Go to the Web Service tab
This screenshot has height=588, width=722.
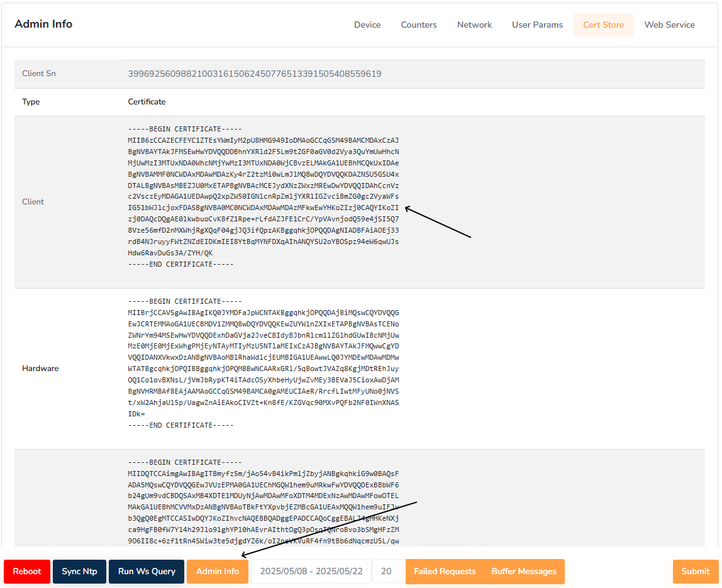tap(670, 25)
